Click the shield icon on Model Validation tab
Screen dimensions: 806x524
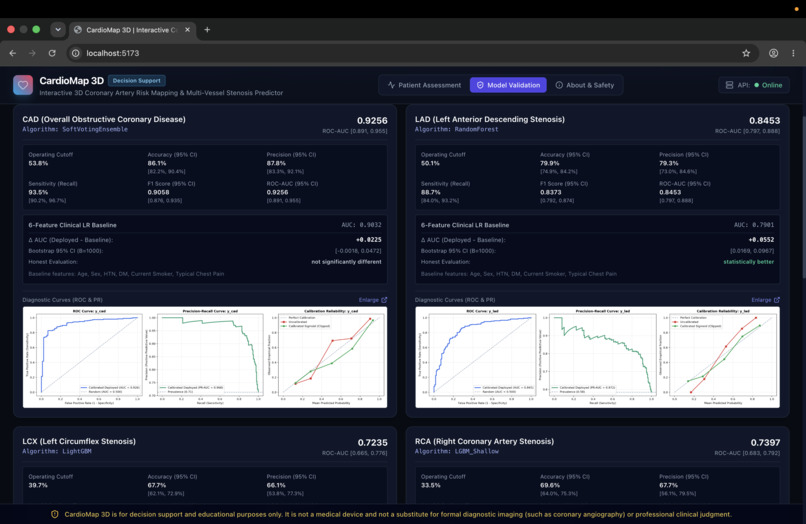[480, 85]
